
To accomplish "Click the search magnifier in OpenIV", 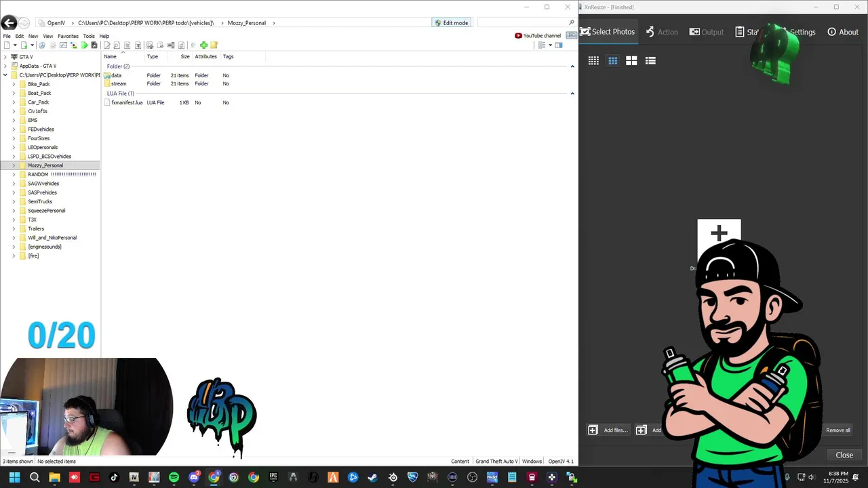I will pyautogui.click(x=572, y=23).
